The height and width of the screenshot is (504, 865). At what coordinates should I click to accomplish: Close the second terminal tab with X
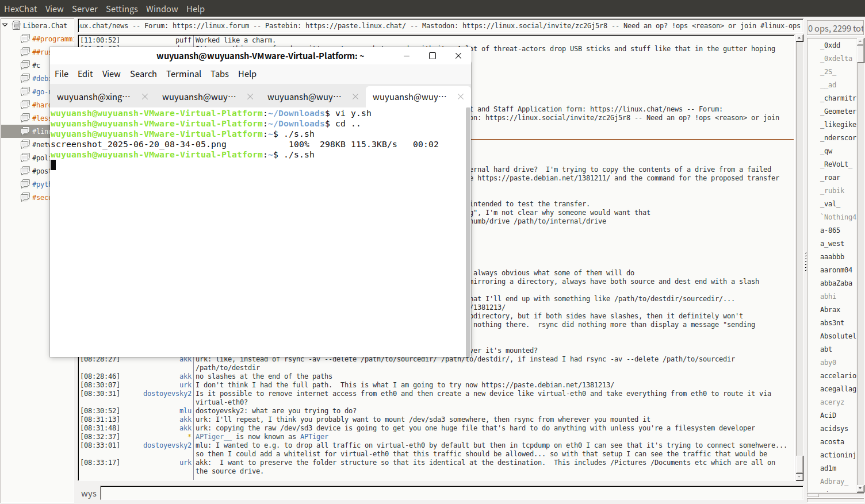(250, 97)
